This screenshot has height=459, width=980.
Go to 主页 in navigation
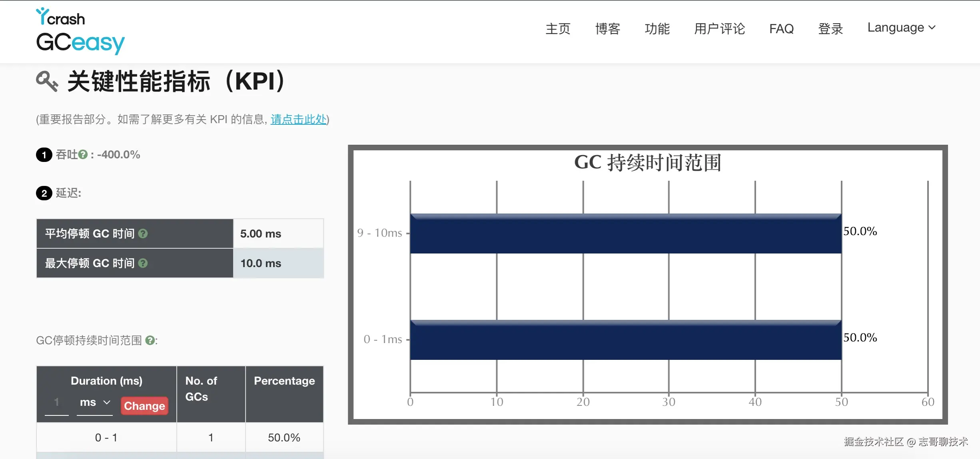(558, 29)
